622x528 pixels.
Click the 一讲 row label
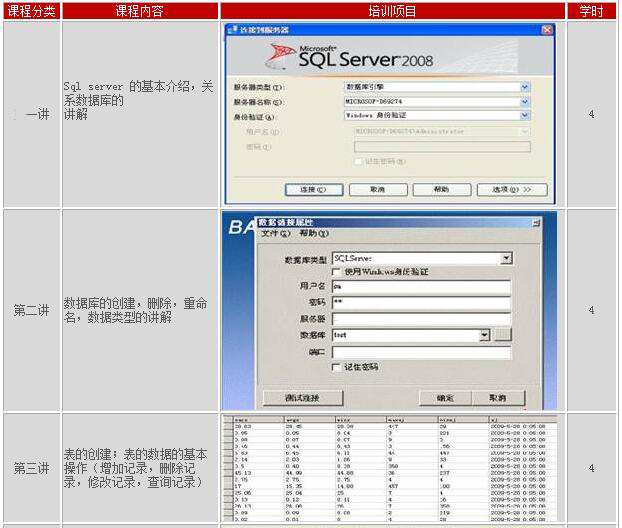(38, 115)
